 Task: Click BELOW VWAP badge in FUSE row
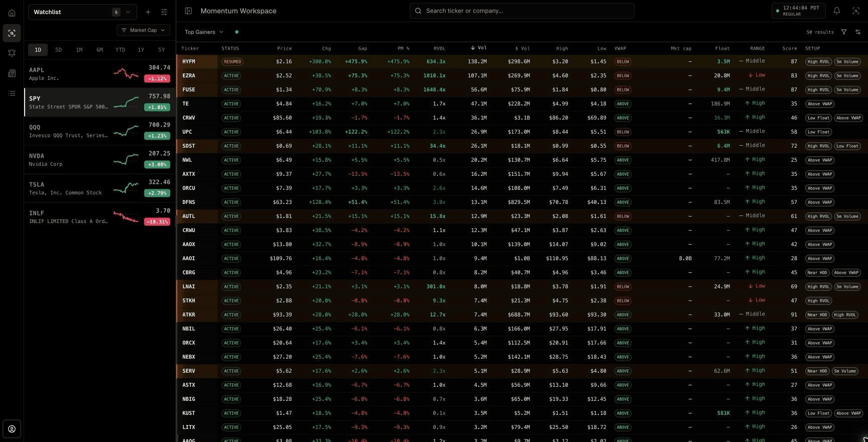point(623,90)
